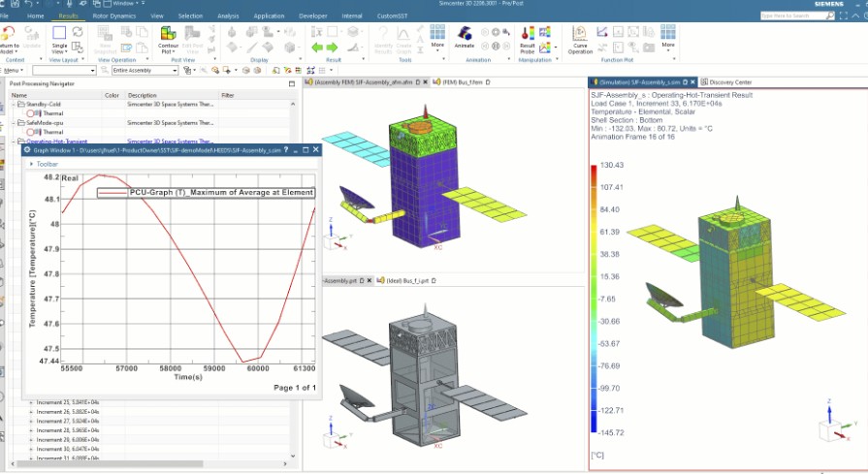Select the Single View layout icon
868x474 pixels.
(x=60, y=37)
